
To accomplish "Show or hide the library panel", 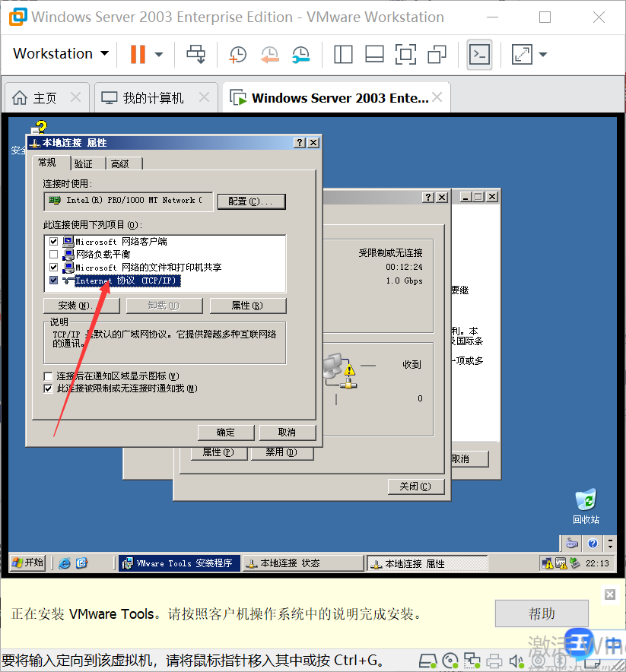I will (343, 54).
